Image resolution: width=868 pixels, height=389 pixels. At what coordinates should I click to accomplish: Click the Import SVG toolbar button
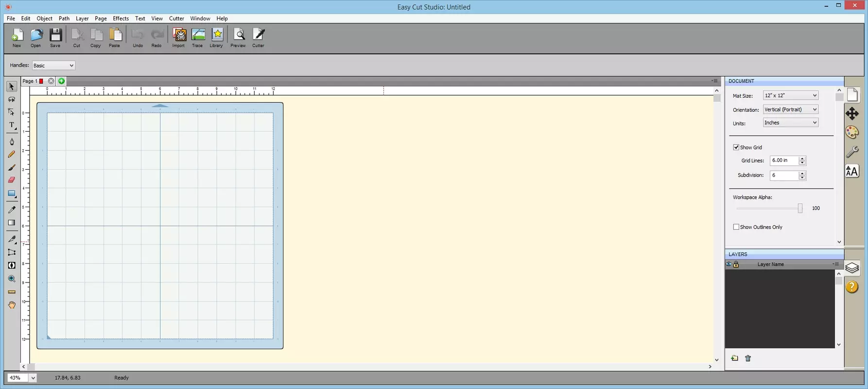click(179, 38)
